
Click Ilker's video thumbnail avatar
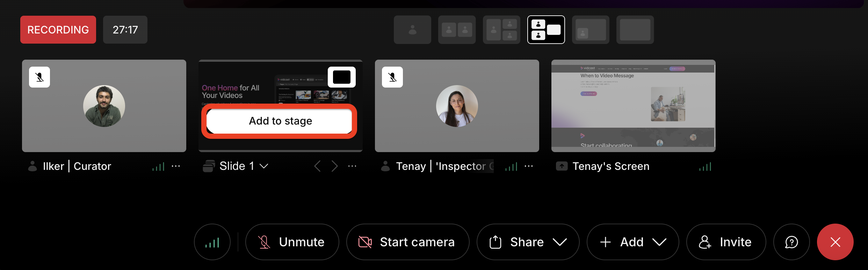(x=104, y=106)
